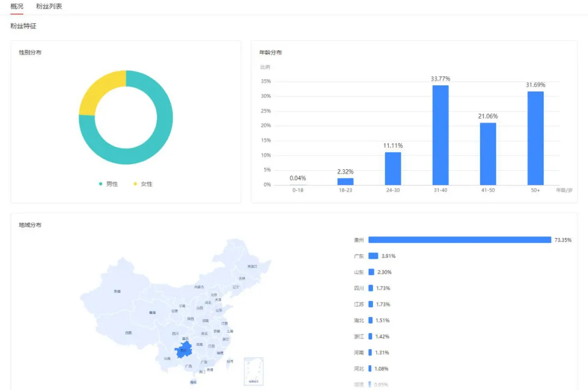Click the 地域分布 card title
Viewport: 588px width, 390px height.
(30, 225)
